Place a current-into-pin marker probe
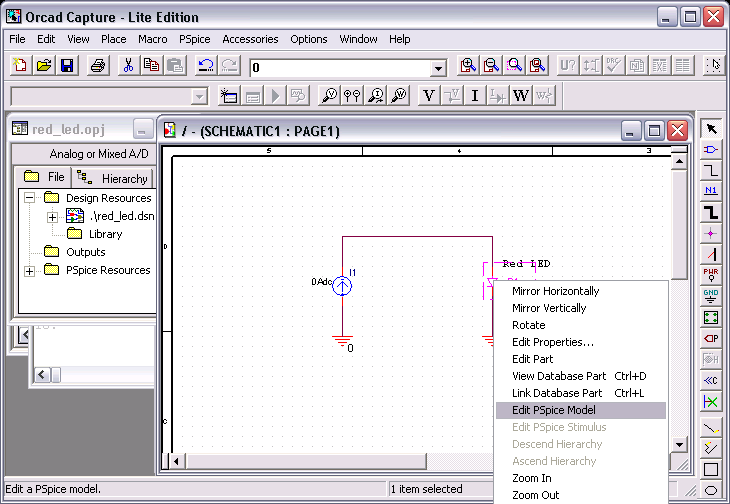Screen dimensions: 730x504 [x=376, y=96]
